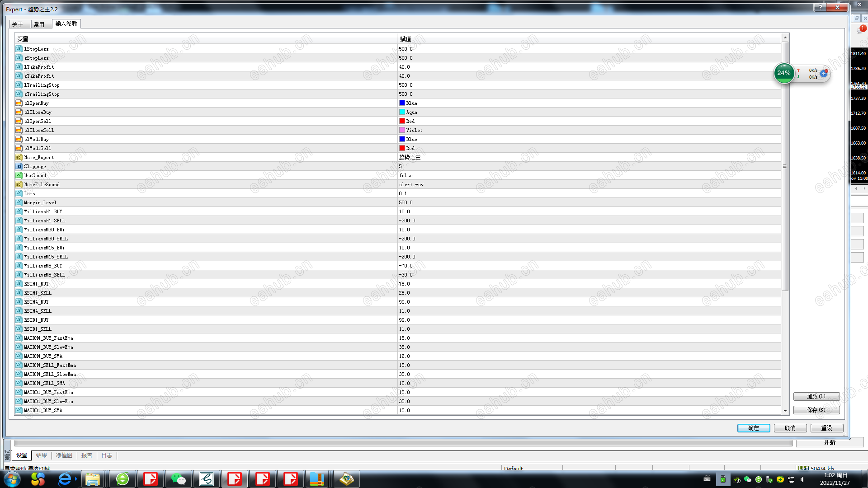The image size is (868, 488).
Task: Click the Aqua swatch for clCloseBuy
Action: 402,112
